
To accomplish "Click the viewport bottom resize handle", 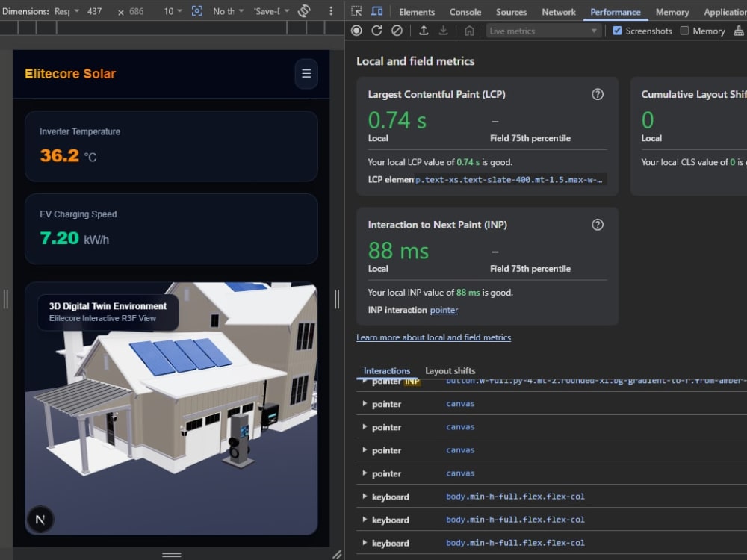I will point(172,555).
